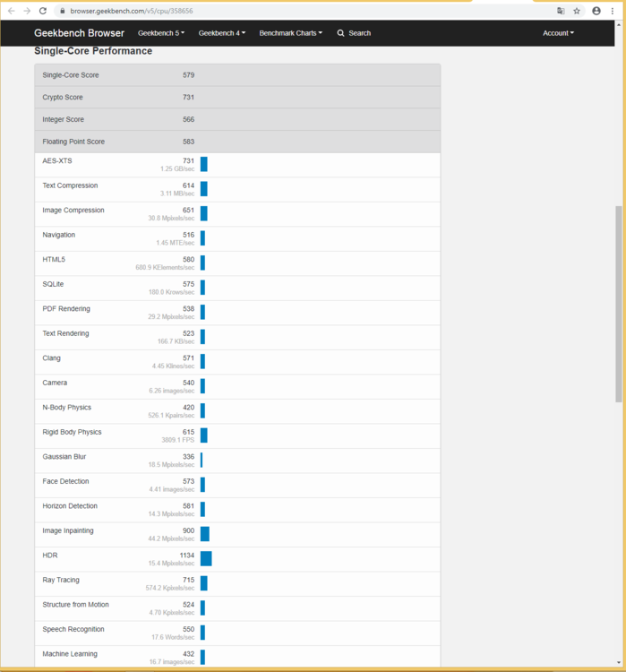Select Image Compression score 651

[x=189, y=210]
